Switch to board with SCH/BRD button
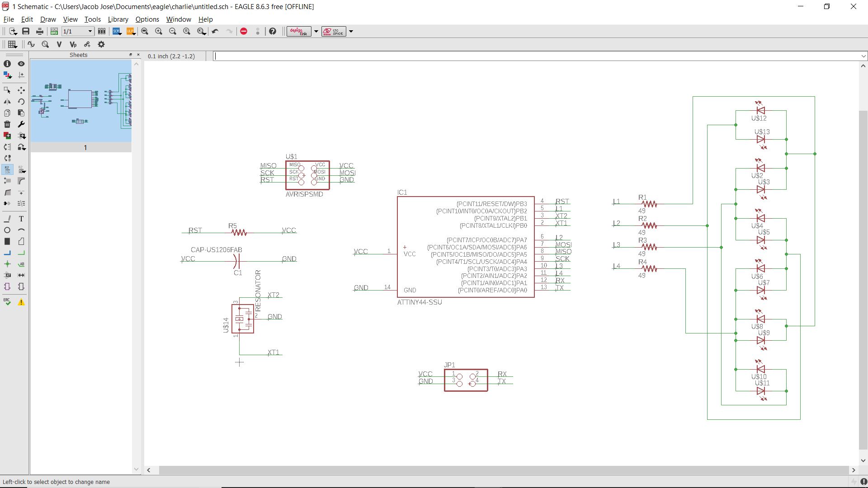Viewport: 868px width, 488px height. (54, 31)
